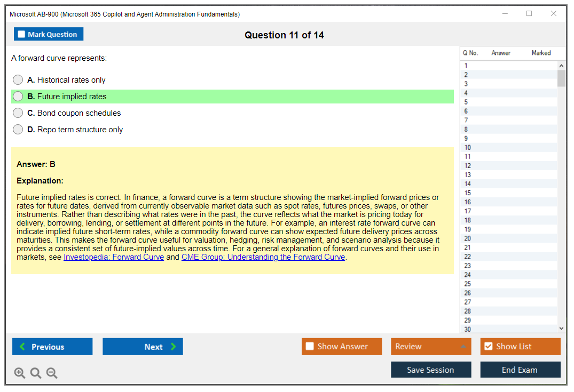The width and height of the screenshot is (574, 392).
Task: Select question 26 in the list
Action: coord(509,293)
